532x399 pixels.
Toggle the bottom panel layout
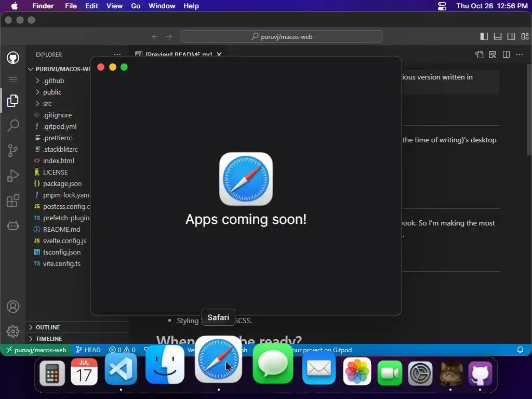coord(498,37)
